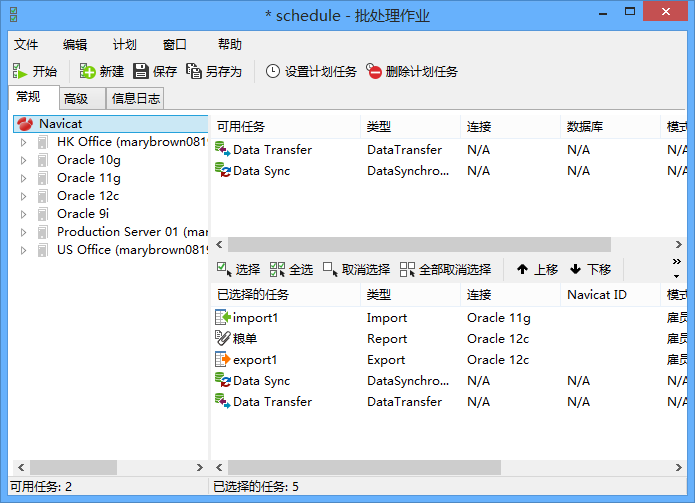Click the Move Down (下移) arrow icon
This screenshot has width=695, height=503.
(575, 269)
